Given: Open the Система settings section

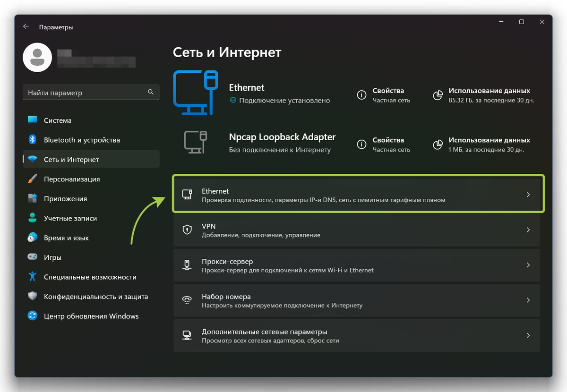Looking at the screenshot, I should pos(91,120).
